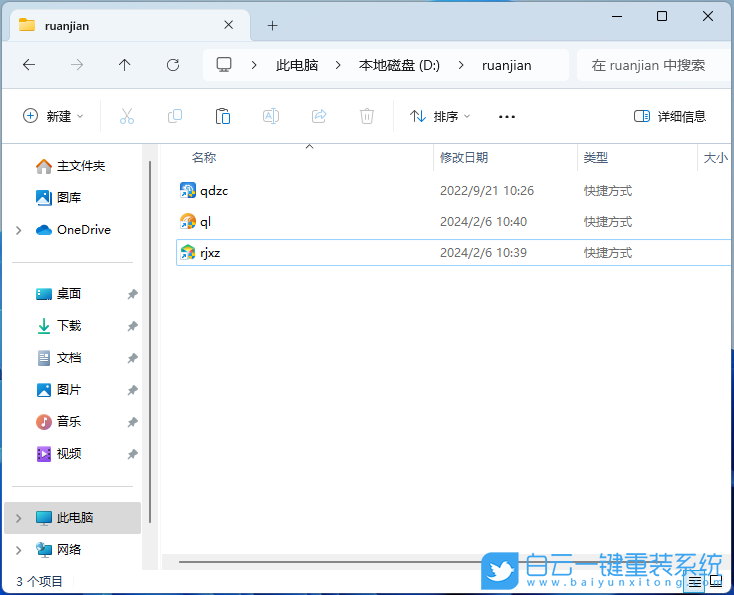The width and height of the screenshot is (734, 595).
Task: Select 此电脑 This PC in sidebar
Action: tap(73, 518)
